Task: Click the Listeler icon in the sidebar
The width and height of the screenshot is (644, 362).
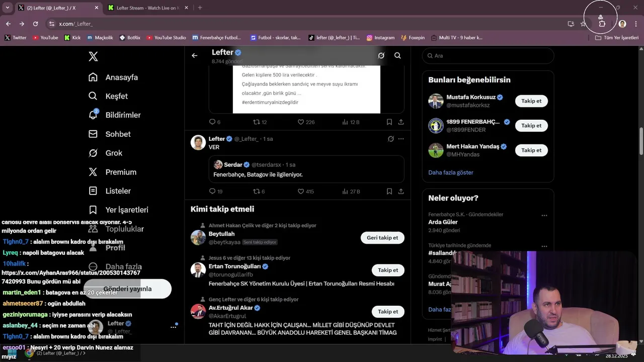Action: 93,191
